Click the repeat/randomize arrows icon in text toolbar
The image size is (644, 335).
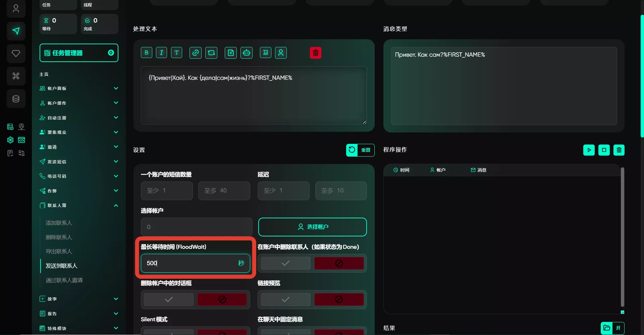pyautogui.click(x=211, y=53)
